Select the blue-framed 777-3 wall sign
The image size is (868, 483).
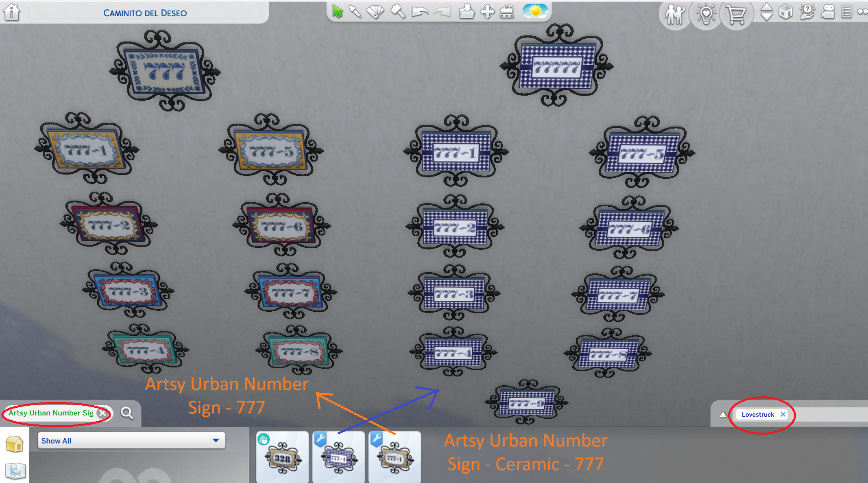point(128,291)
